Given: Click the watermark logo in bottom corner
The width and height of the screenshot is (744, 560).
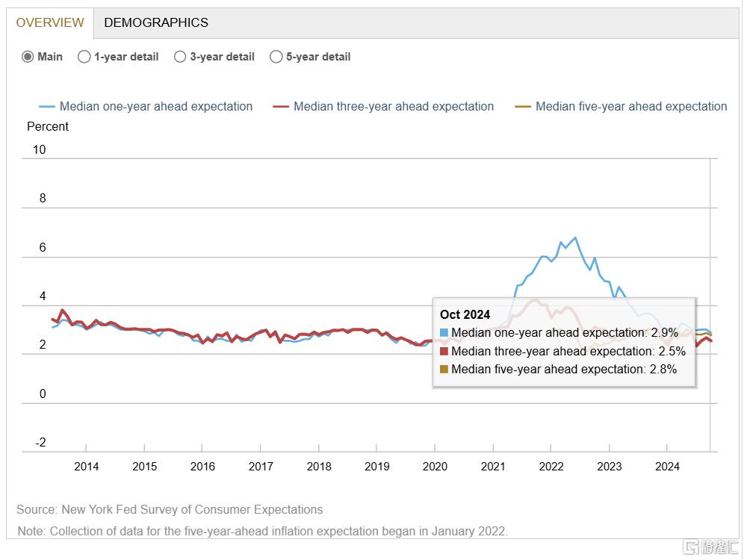Looking at the screenshot, I should pyautogui.click(x=710, y=547).
